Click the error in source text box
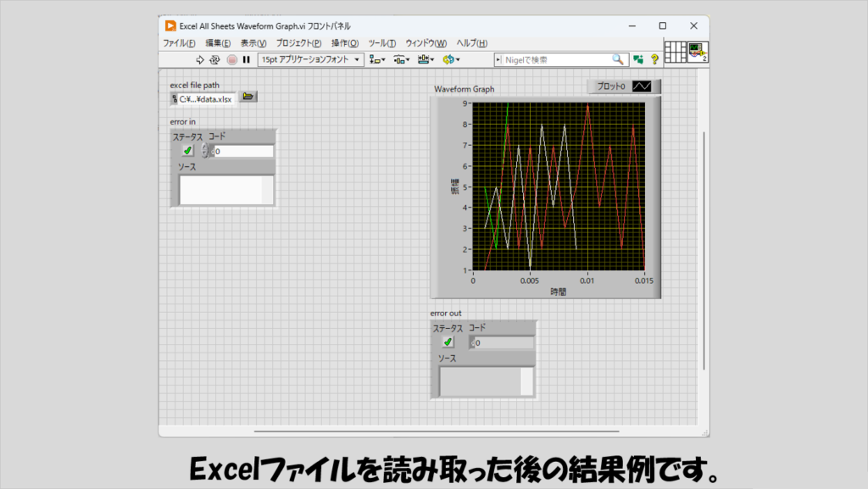868x489 pixels. pos(226,190)
